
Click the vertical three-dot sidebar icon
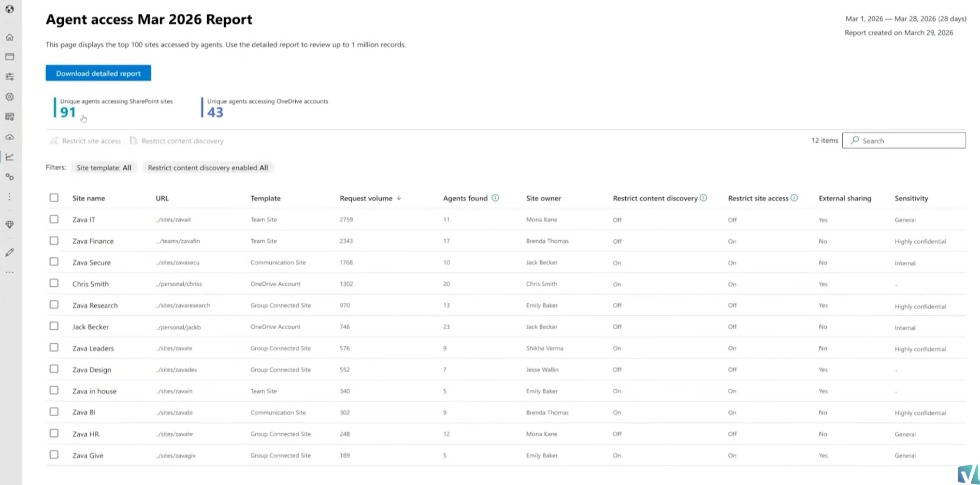pyautogui.click(x=9, y=197)
